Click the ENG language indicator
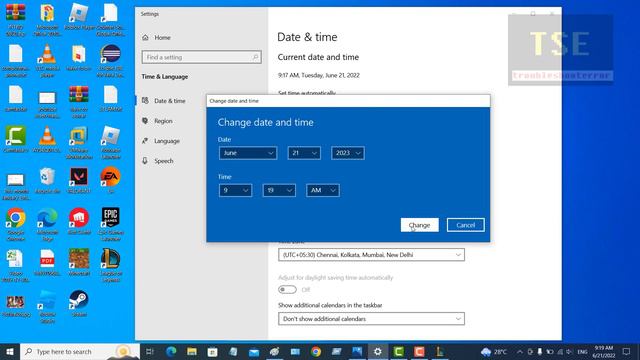 click(x=582, y=351)
